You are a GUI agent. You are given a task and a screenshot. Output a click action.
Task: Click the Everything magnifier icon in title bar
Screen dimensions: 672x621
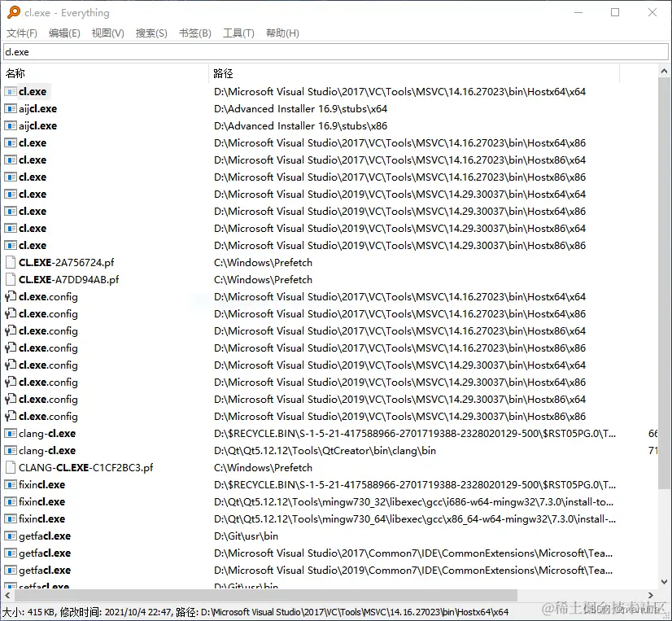coord(14,12)
